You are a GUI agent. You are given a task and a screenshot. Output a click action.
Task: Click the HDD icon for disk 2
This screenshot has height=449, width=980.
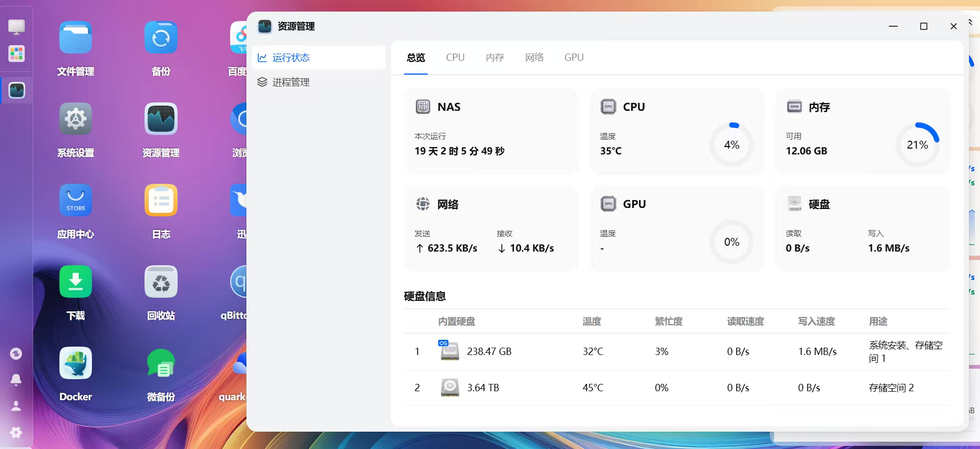point(450,388)
